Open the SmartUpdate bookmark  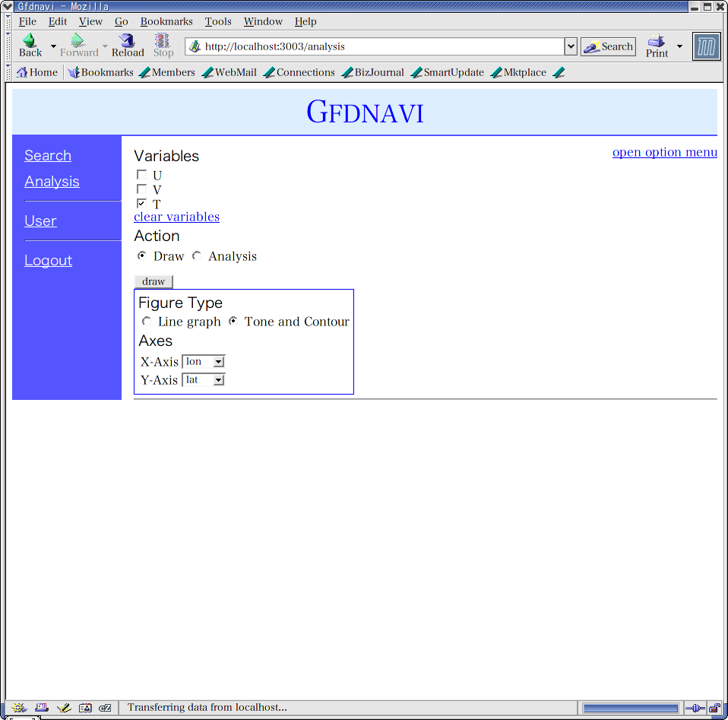click(448, 72)
